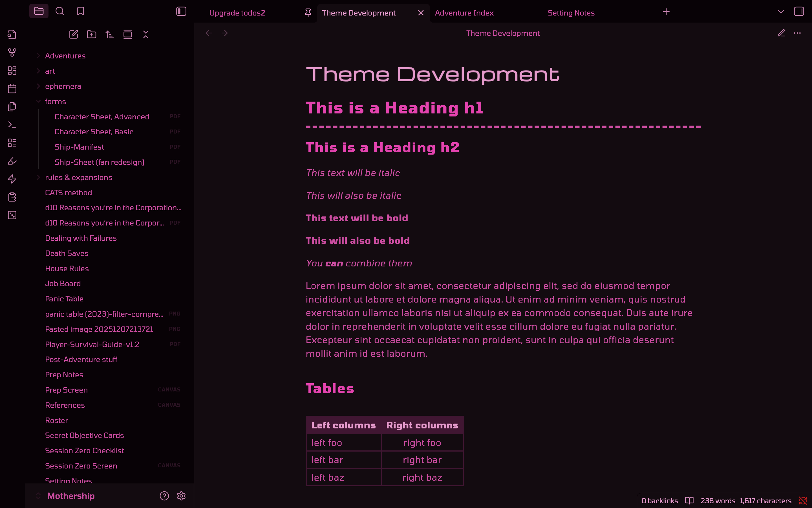Open the canvas ribbon icon

pos(12,71)
